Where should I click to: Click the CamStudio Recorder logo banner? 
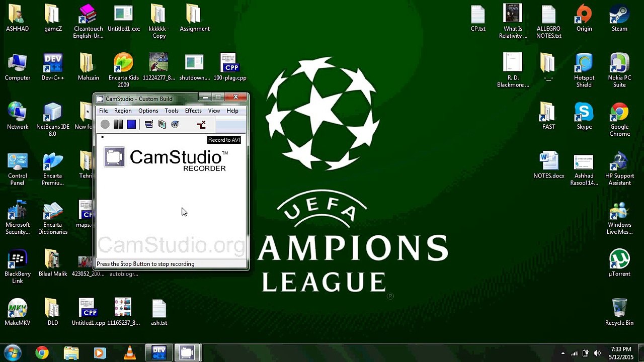[167, 159]
